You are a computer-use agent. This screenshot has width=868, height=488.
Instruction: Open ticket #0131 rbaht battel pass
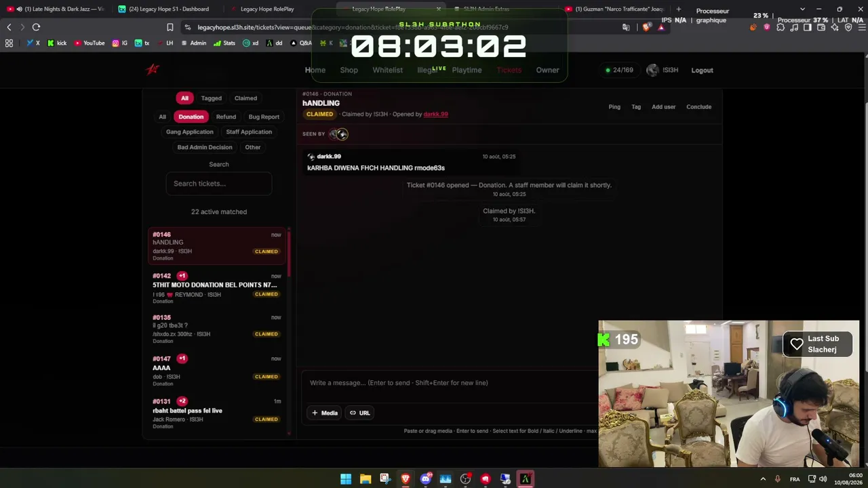(217, 413)
